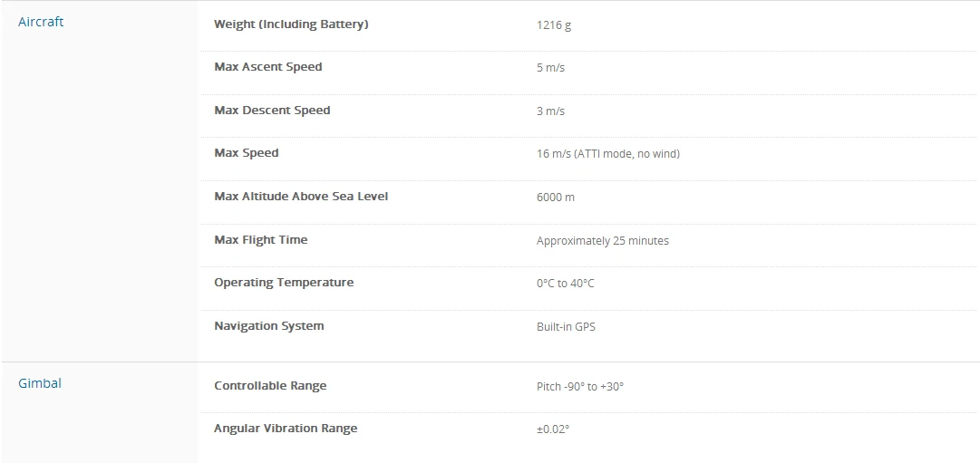The width and height of the screenshot is (980, 463).
Task: Select the 6000 m altitude value
Action: pos(555,198)
